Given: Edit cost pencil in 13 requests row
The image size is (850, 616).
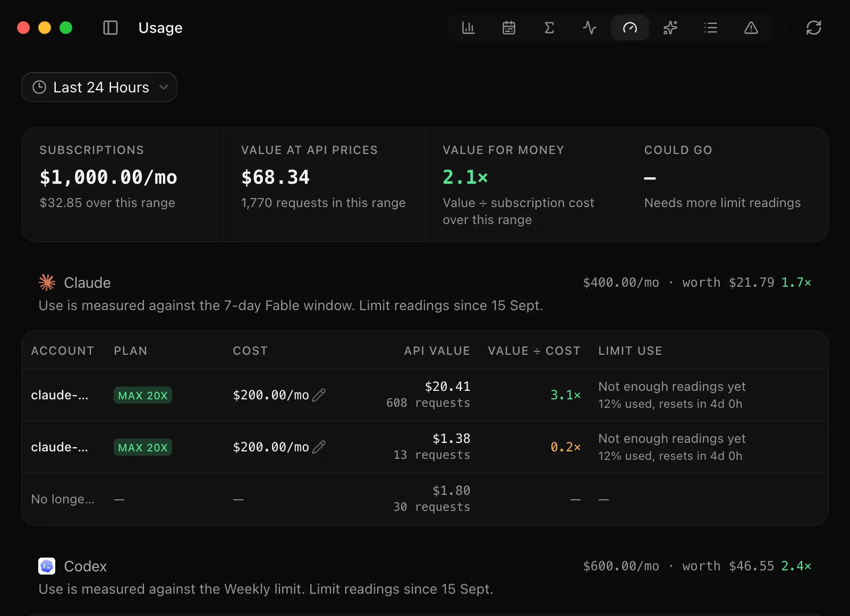Looking at the screenshot, I should (x=319, y=447).
